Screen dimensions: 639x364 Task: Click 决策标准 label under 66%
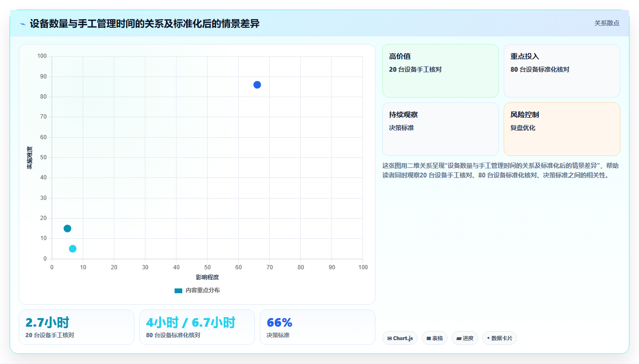(x=278, y=335)
